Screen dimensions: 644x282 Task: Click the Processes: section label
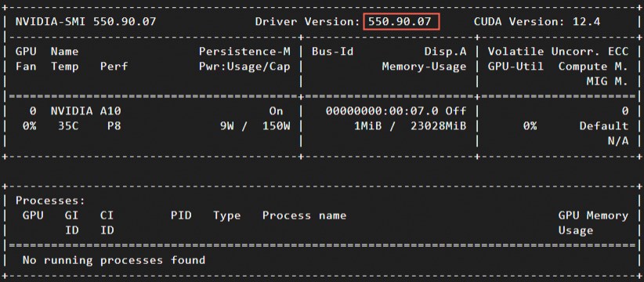50,201
